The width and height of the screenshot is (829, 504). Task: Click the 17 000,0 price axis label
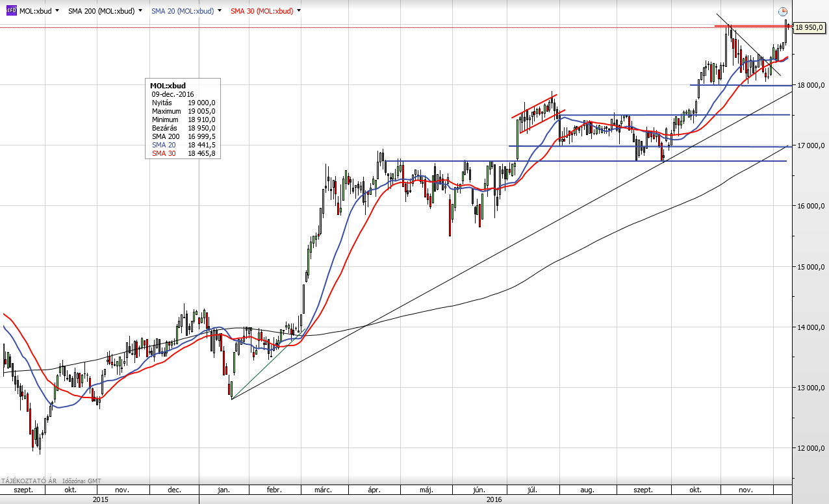coord(812,145)
